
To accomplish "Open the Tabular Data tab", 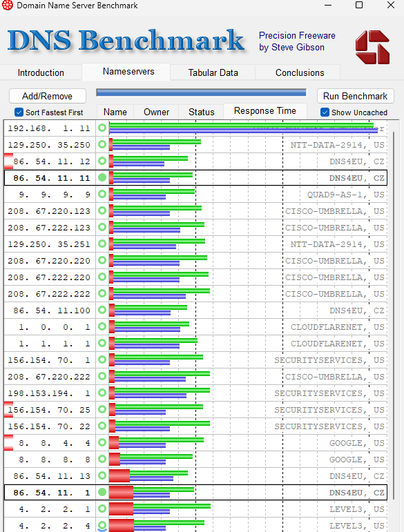I will pos(213,72).
